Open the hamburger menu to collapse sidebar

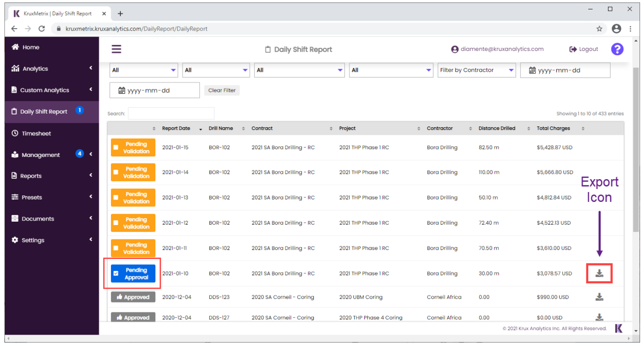pos(116,49)
